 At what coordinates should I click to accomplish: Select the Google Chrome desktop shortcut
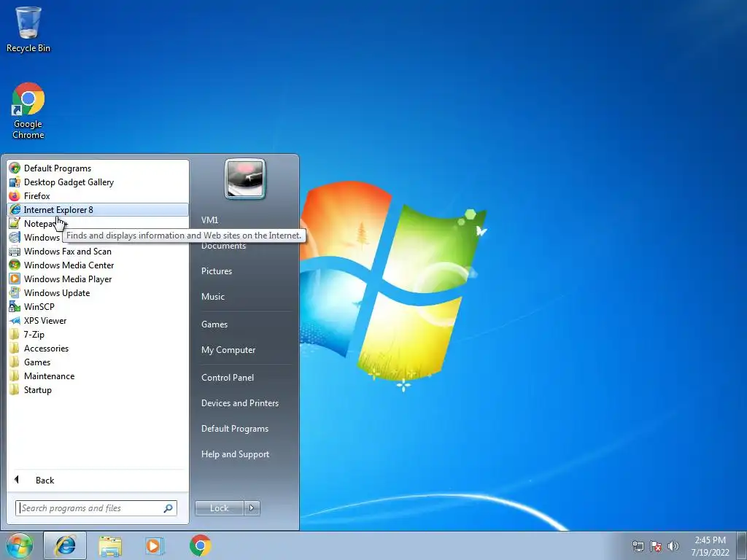pyautogui.click(x=28, y=111)
